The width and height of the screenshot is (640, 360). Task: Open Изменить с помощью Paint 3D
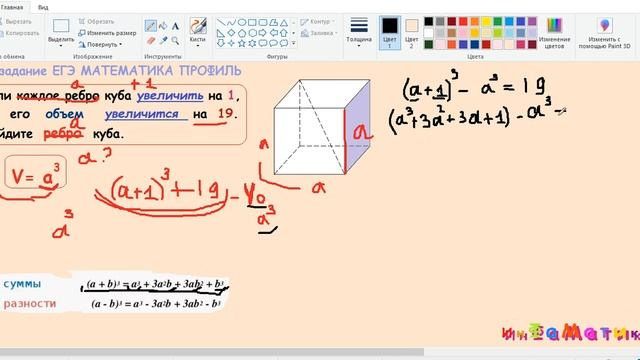coord(604,33)
